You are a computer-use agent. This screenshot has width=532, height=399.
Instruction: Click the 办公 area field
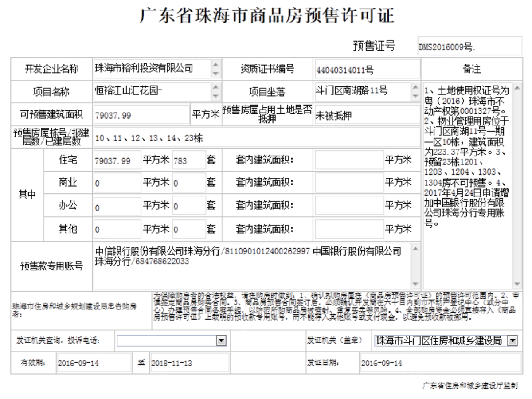117,207
